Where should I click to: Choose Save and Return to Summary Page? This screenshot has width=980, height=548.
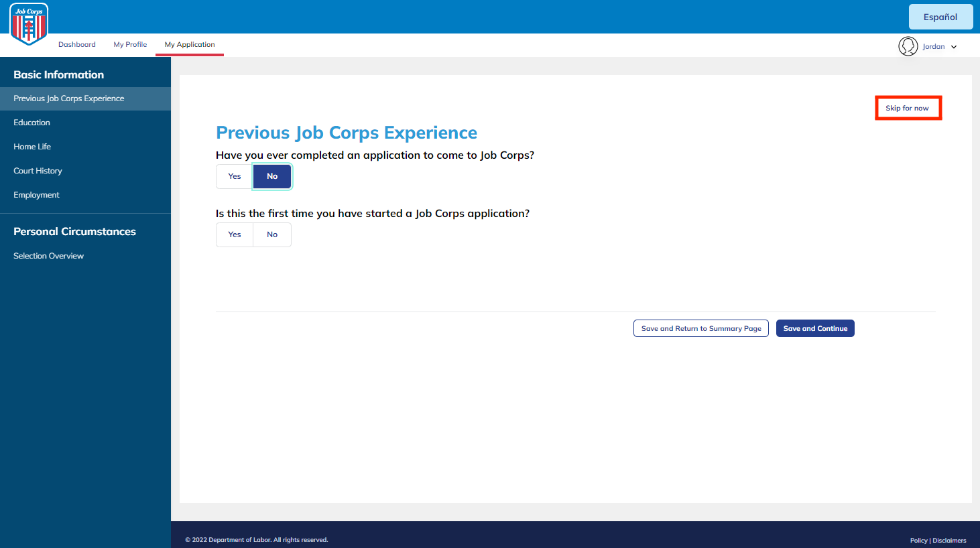tap(700, 328)
